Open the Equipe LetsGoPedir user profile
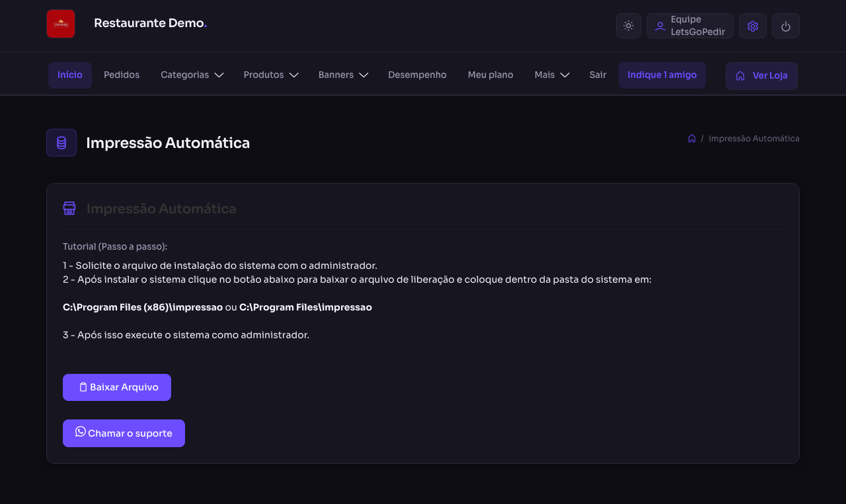Screen dimensions: 846x504 [x=690, y=26]
